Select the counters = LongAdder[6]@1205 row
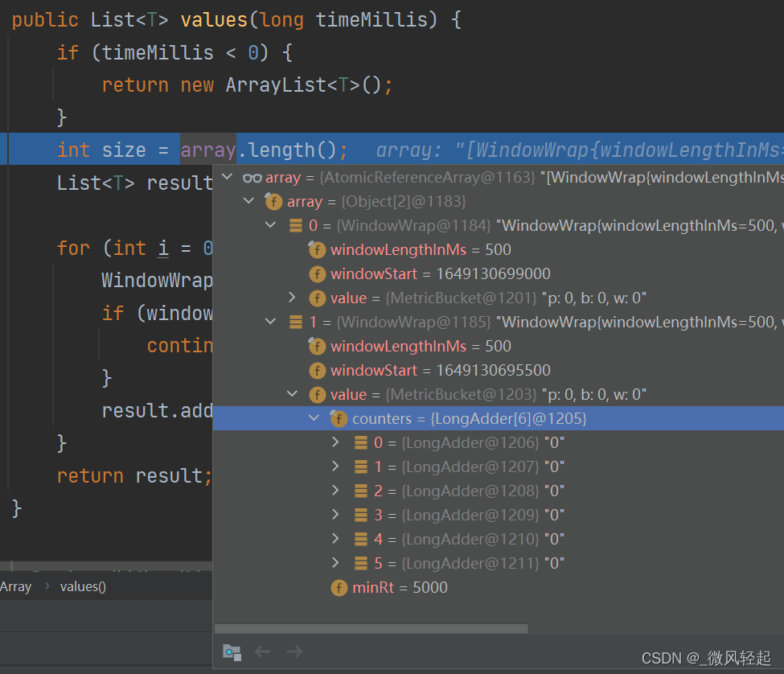Viewport: 784px width, 674px height. tap(499, 418)
